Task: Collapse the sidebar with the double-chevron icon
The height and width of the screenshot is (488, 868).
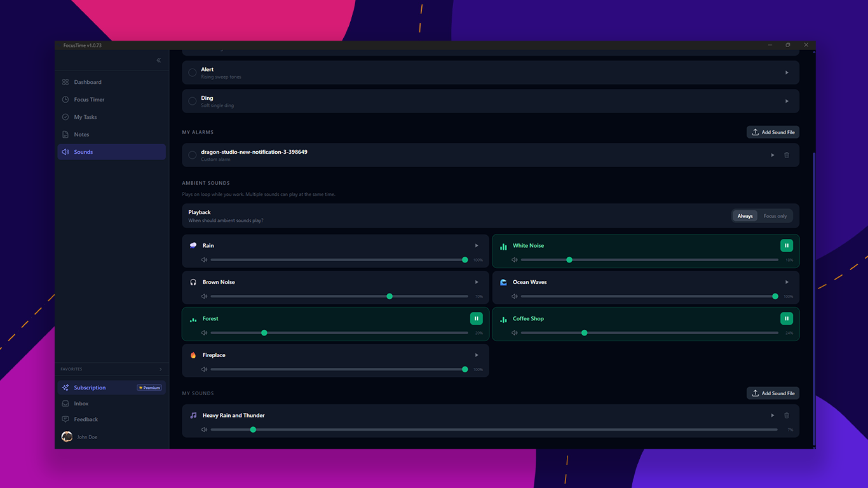Action: point(158,60)
